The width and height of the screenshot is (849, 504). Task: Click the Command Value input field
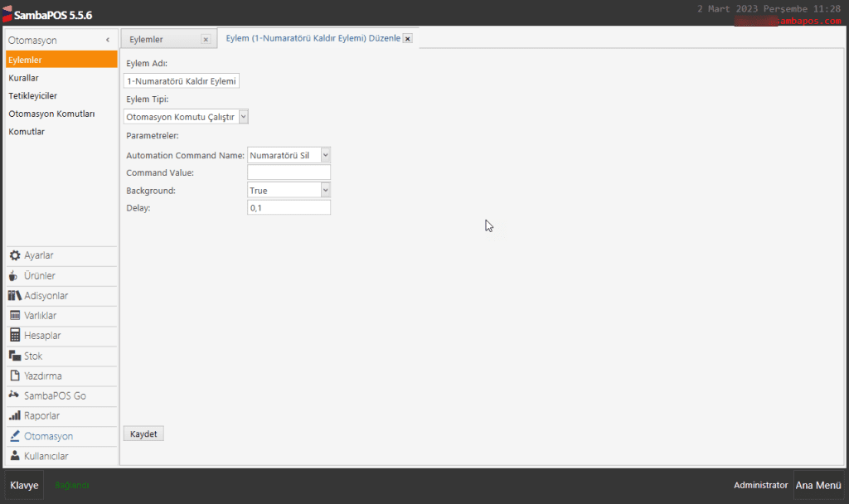point(289,172)
